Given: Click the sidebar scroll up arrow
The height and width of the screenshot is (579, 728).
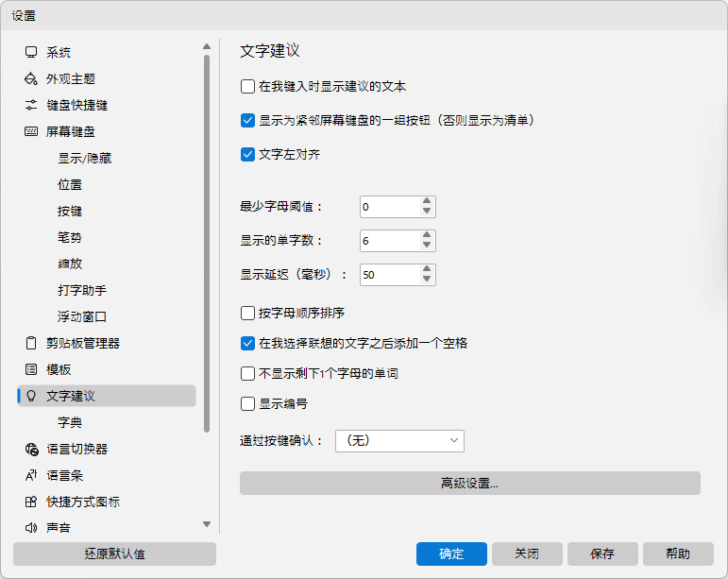Looking at the screenshot, I should 207,46.
